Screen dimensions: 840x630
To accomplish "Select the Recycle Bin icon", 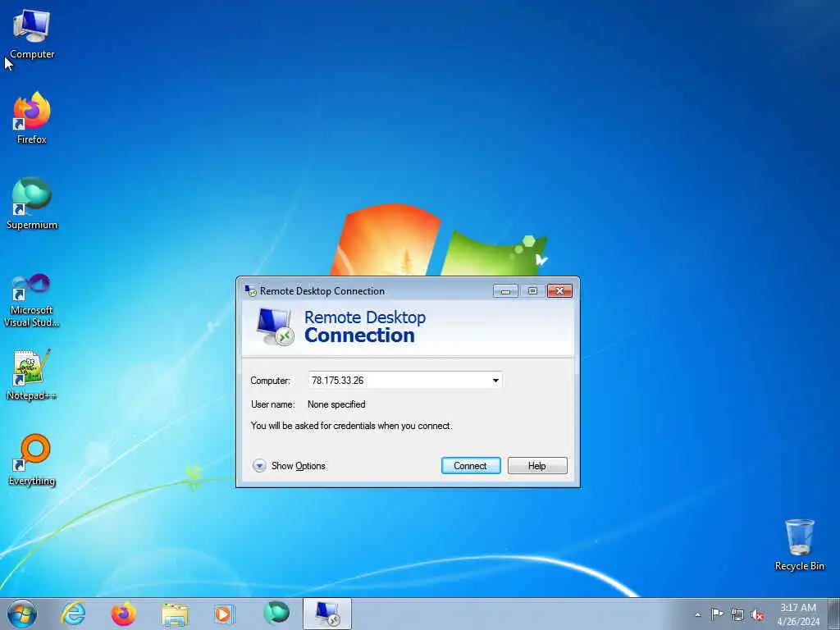I will tap(799, 545).
